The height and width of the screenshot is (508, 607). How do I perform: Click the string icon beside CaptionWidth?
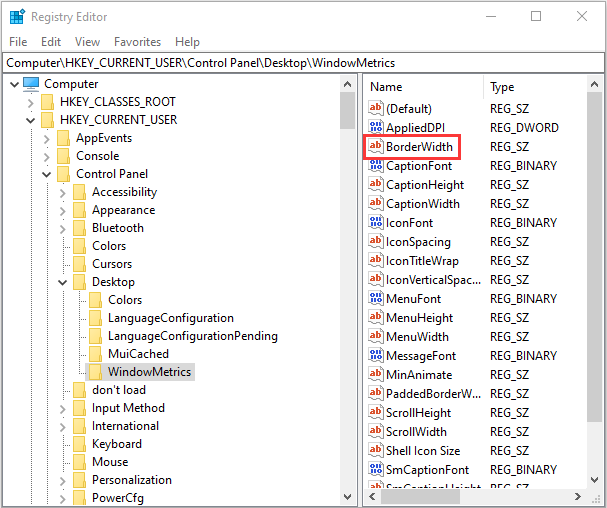click(x=376, y=204)
